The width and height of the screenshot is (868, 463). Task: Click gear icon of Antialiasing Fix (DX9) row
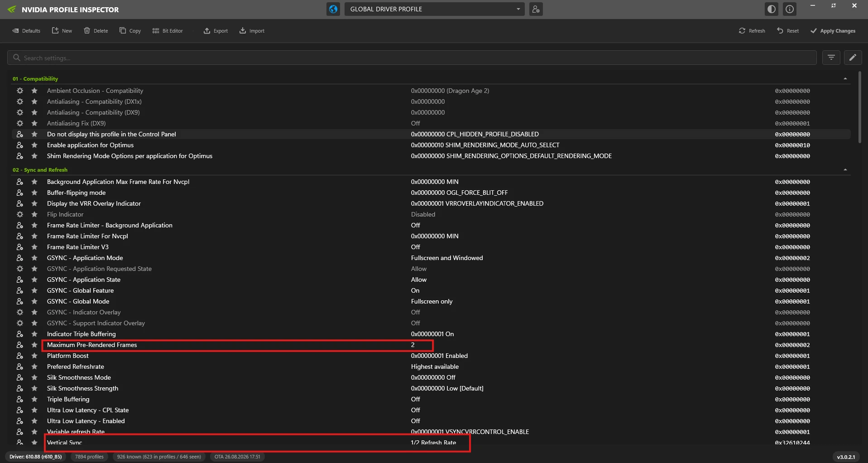point(20,123)
